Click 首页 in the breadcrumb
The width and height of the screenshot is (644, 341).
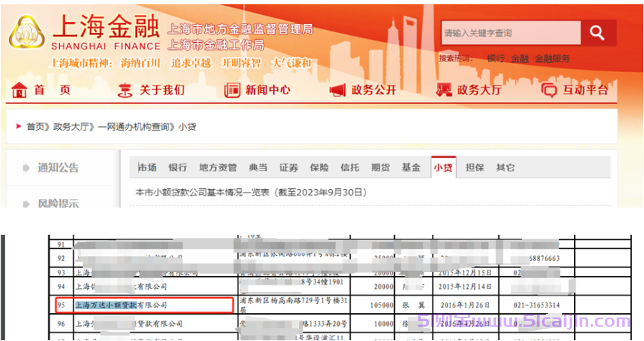tap(35, 127)
